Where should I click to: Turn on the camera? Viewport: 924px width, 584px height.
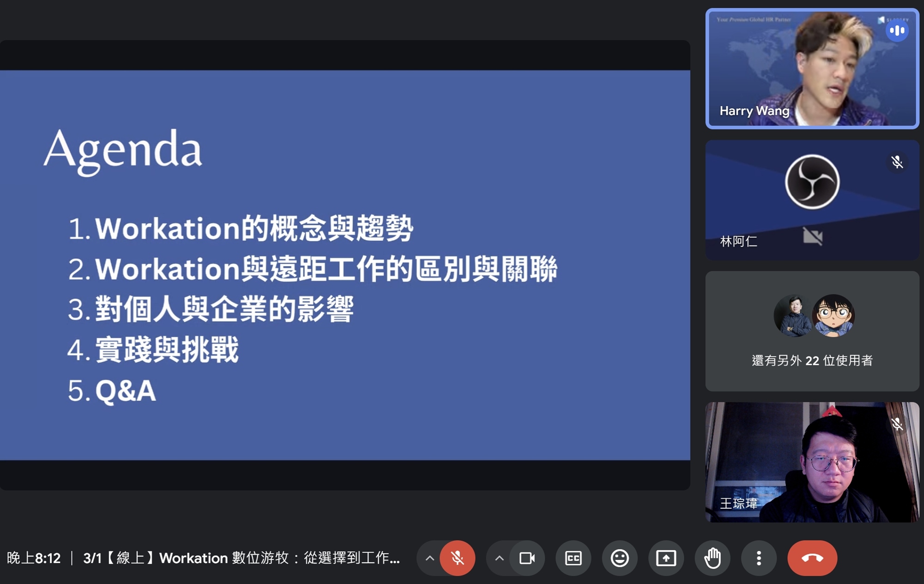click(x=527, y=558)
